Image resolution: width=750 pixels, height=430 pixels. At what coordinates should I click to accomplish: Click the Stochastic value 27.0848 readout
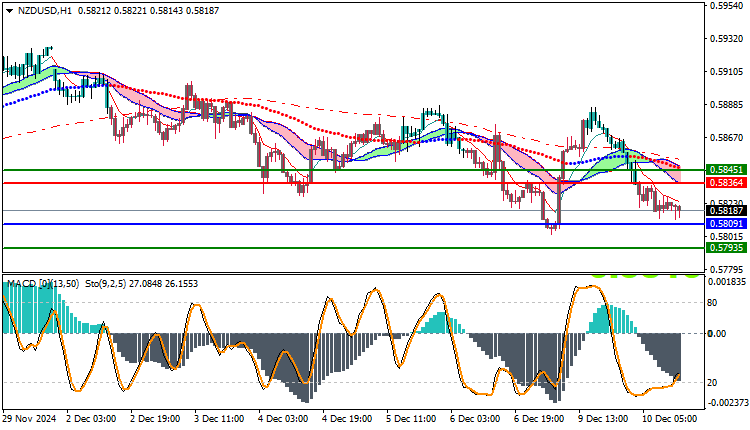[146, 284]
